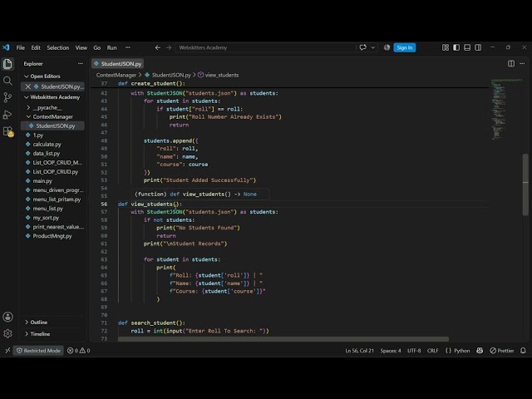Click the Restricted Mode status button

tap(38, 351)
